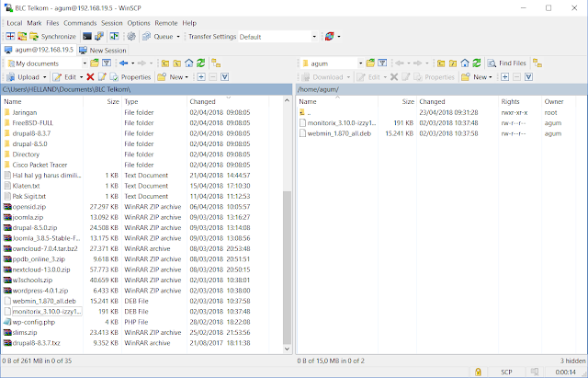The width and height of the screenshot is (588, 378).
Task: Switch to agum@192.168.19.5 session tab
Action: coord(39,50)
